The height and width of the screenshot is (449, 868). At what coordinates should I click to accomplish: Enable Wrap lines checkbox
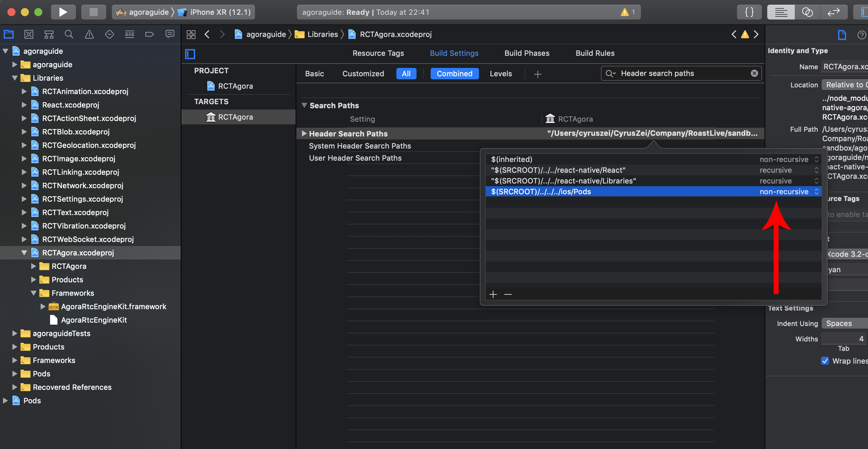(825, 361)
